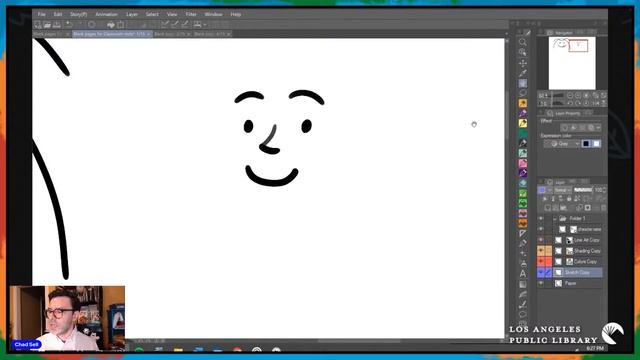Select the yellow pen sub tool icon
The image size is (640, 360).
pyautogui.click(x=522, y=123)
